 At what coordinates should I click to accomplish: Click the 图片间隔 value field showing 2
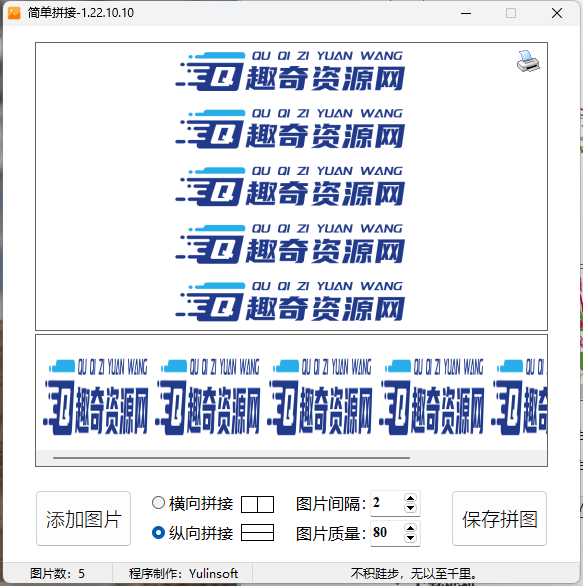click(387, 503)
